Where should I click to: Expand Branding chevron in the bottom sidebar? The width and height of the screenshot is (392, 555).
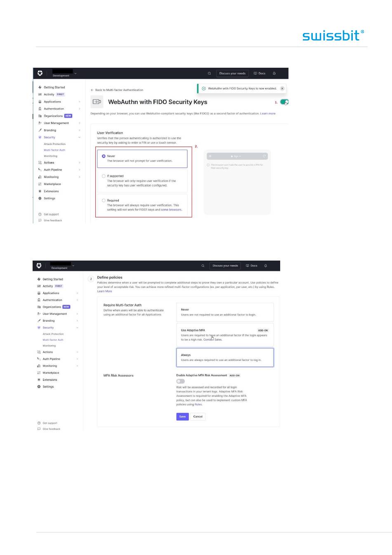click(77, 320)
